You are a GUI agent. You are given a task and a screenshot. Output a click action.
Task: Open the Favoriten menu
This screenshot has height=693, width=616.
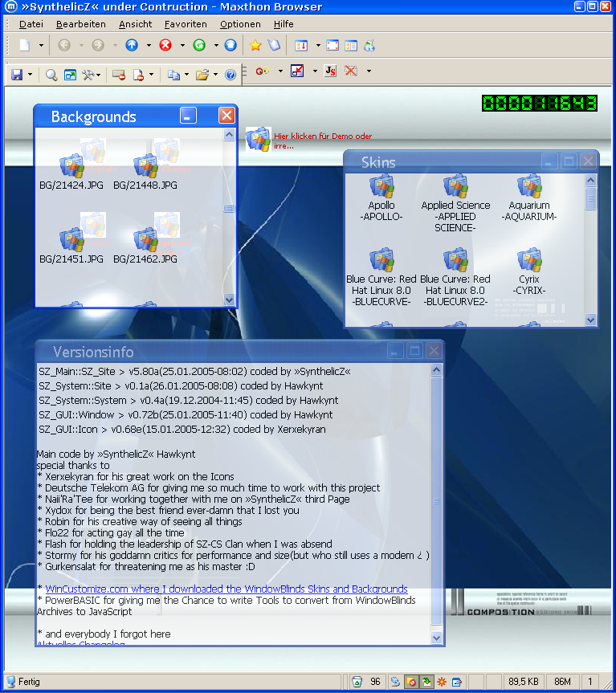(186, 24)
